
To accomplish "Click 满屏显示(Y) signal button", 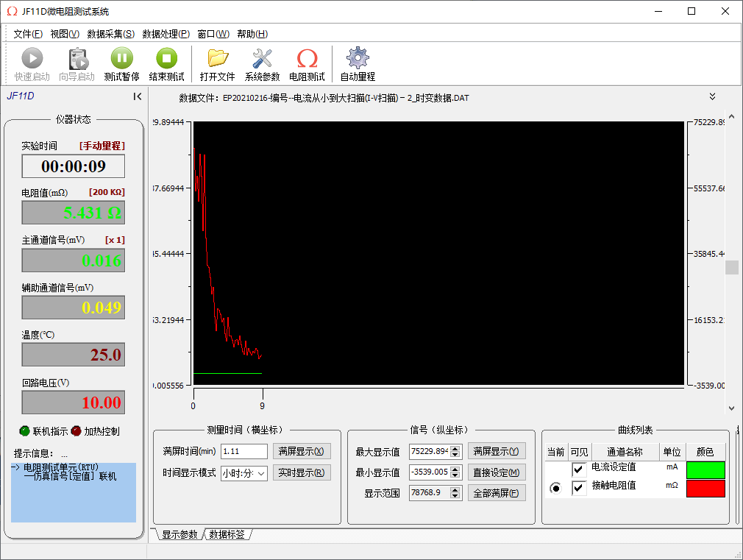I will [x=497, y=451].
